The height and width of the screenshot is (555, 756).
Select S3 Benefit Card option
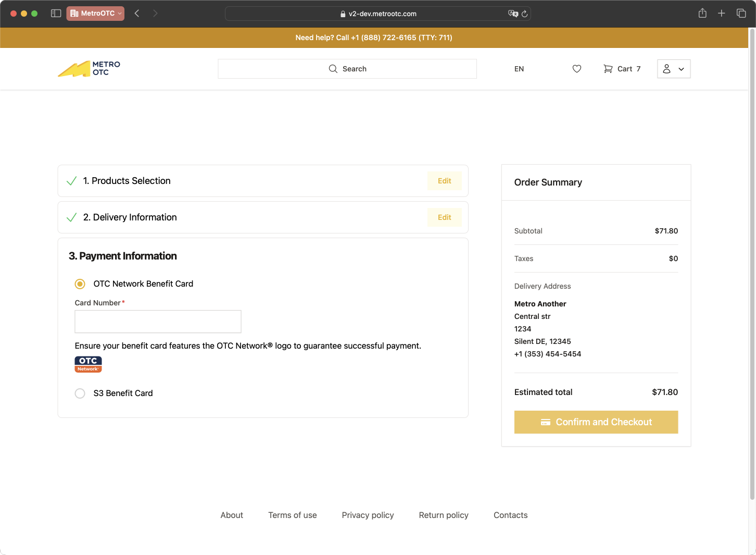[80, 393]
